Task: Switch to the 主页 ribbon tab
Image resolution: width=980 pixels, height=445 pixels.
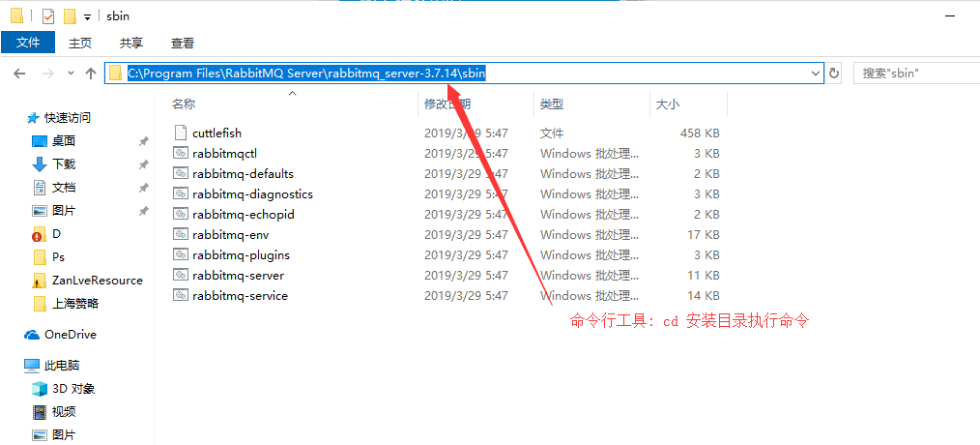Action: (80, 43)
